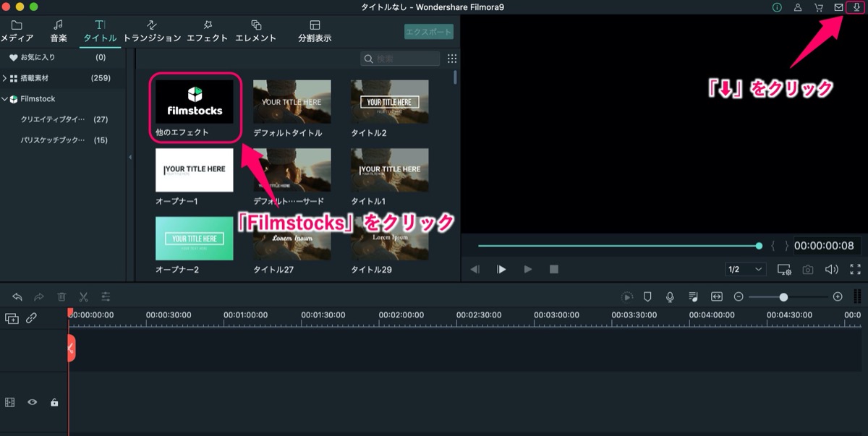Step back to the previous frame
This screenshot has height=436, width=868.
pyautogui.click(x=475, y=269)
